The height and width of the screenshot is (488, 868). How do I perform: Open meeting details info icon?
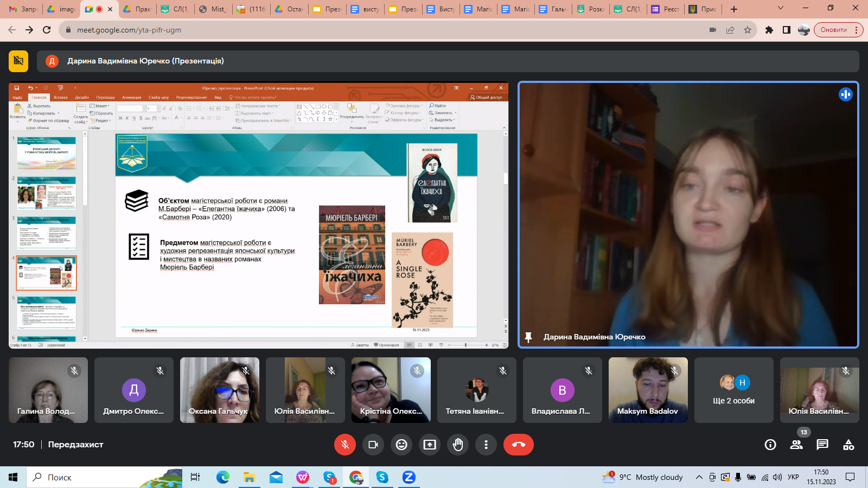[x=770, y=445]
